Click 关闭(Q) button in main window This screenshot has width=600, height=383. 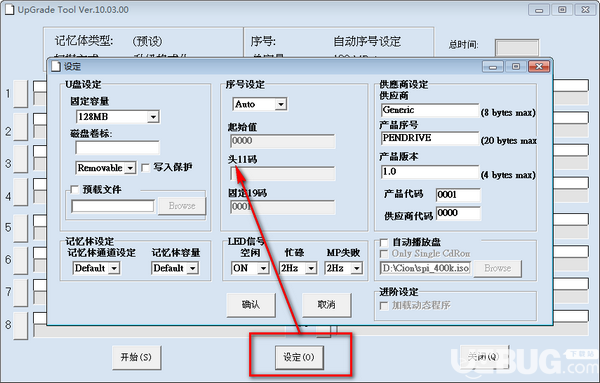click(484, 357)
